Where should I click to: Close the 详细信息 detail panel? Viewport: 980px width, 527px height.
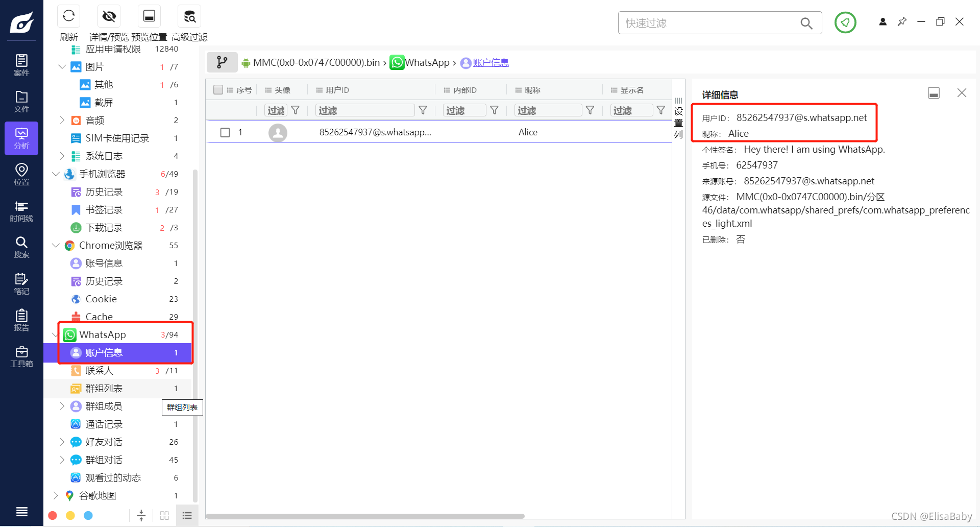click(x=962, y=93)
